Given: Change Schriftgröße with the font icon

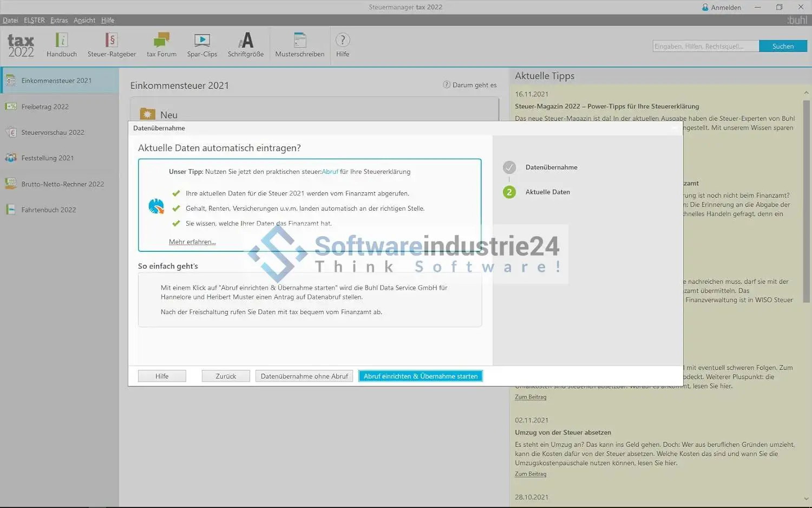Looking at the screenshot, I should pos(245,41).
